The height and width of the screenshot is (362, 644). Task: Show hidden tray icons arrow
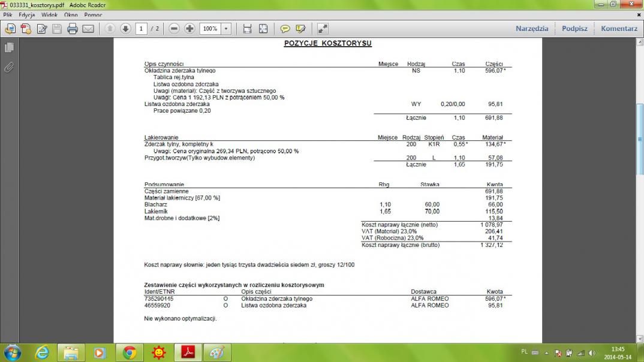(x=547, y=353)
